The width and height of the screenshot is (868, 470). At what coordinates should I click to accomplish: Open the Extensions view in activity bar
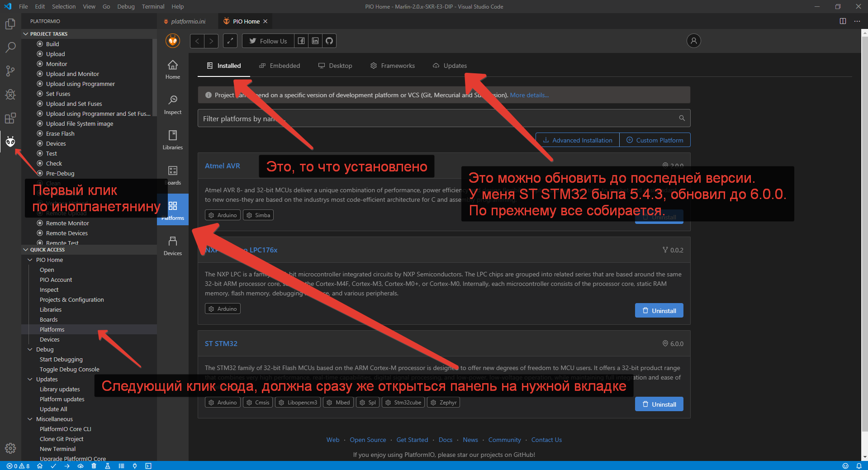(10, 119)
